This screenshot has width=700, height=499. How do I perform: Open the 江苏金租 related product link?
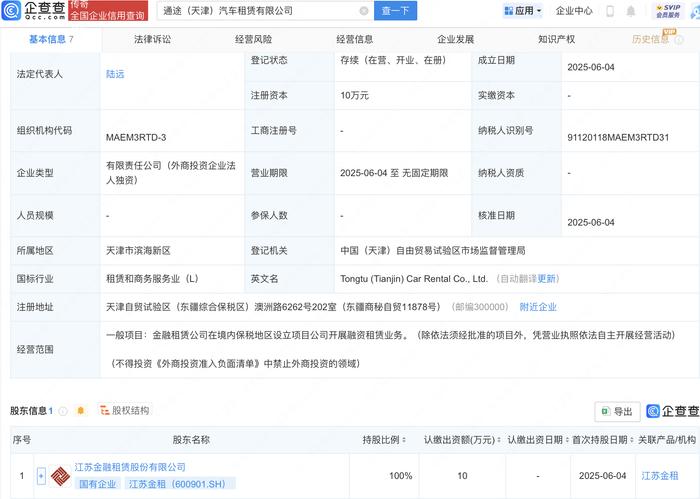[659, 476]
